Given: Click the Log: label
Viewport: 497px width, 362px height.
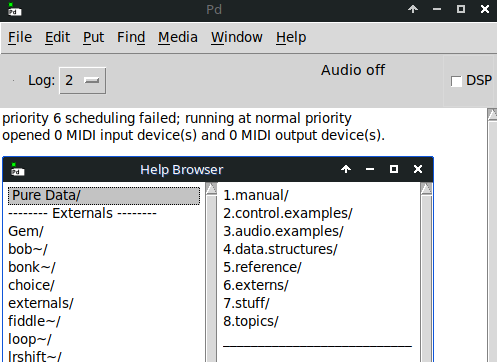Looking at the screenshot, I should tap(41, 81).
